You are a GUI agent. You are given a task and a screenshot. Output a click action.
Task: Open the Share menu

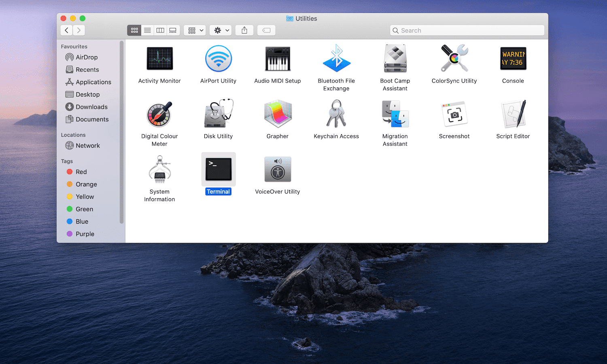244,30
